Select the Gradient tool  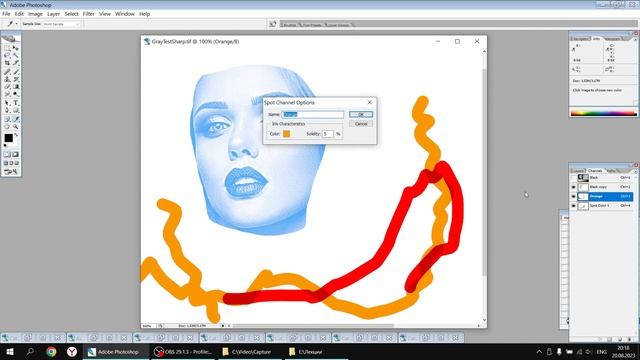tap(16, 87)
